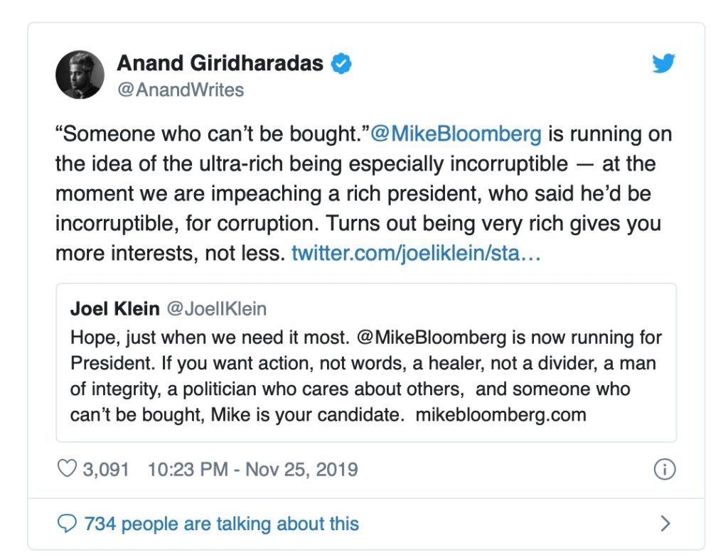Click the Twitter bird logo
Image resolution: width=728 pixels, height=560 pixels.
(x=663, y=64)
